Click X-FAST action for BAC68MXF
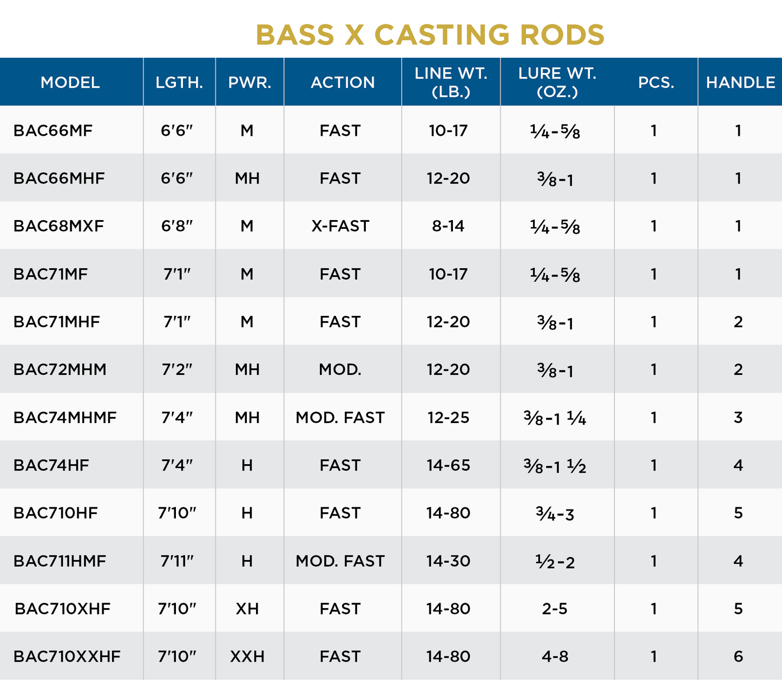This screenshot has height=700, width=782. (340, 226)
